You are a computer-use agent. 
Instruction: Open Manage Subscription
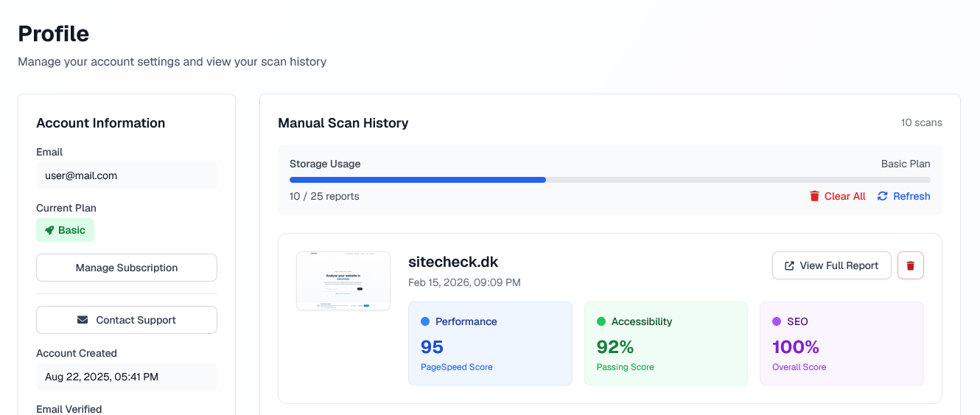(127, 268)
